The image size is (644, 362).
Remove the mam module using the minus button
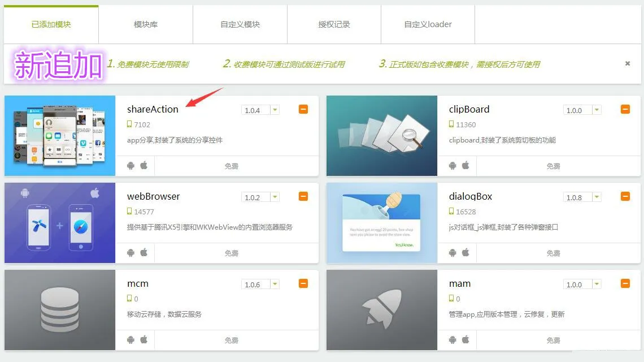(625, 283)
